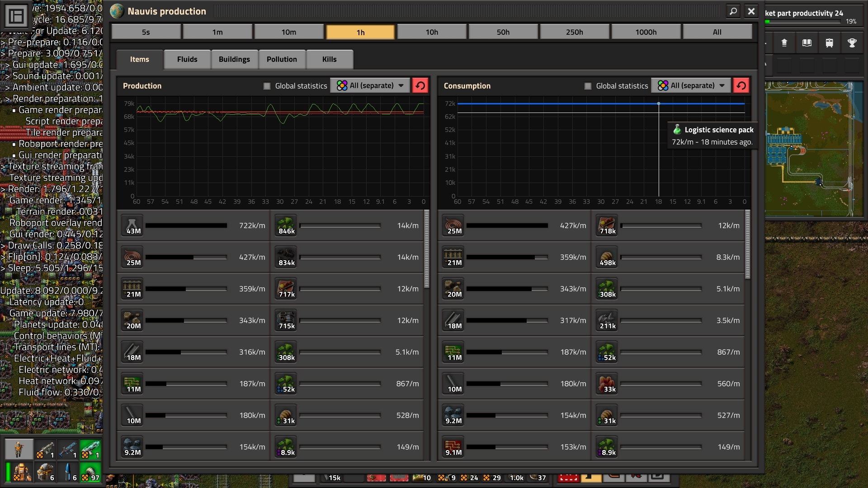Enable Global statistics for Consumption
868x488 pixels.
coord(588,86)
